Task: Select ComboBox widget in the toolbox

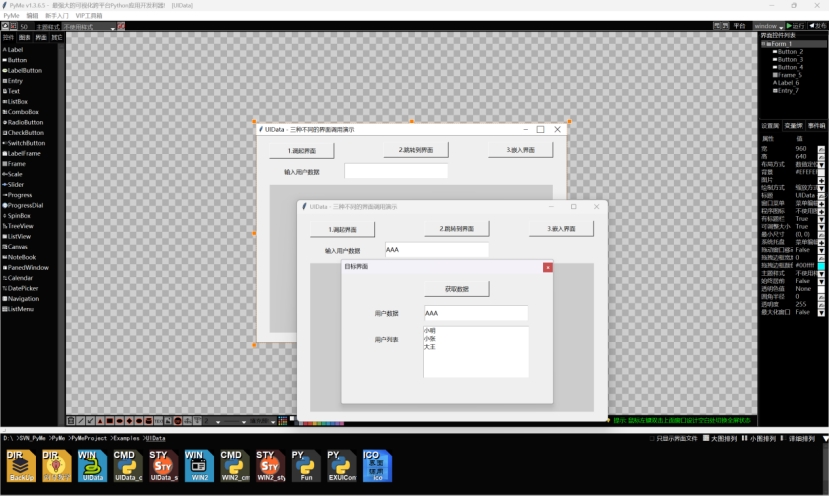Action: 21,112
